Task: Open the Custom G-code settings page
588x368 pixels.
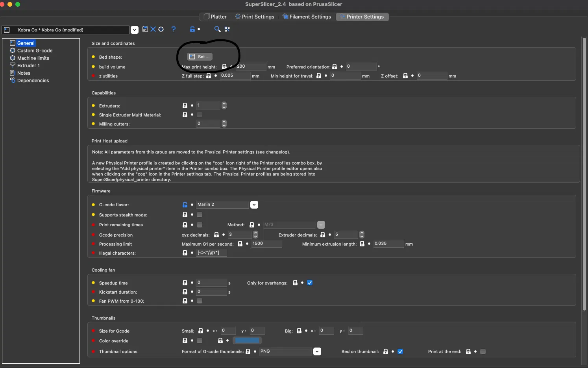Action: (35, 51)
